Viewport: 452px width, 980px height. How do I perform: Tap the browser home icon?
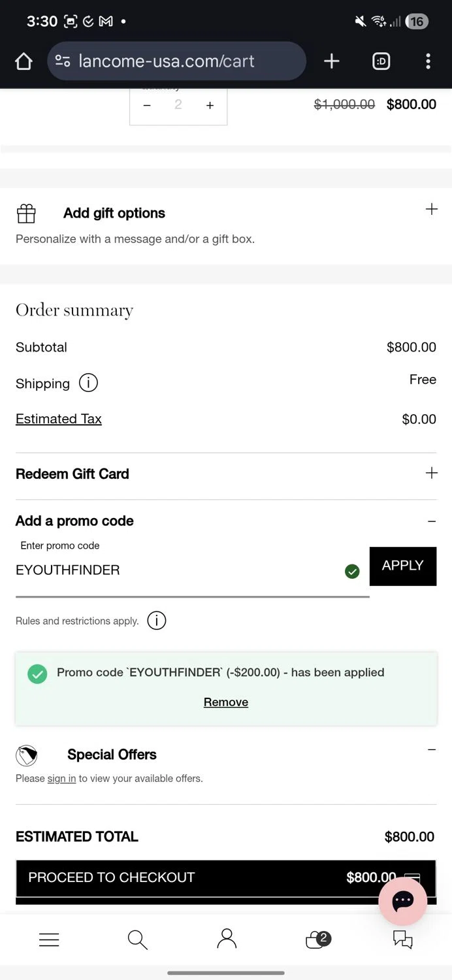(24, 61)
